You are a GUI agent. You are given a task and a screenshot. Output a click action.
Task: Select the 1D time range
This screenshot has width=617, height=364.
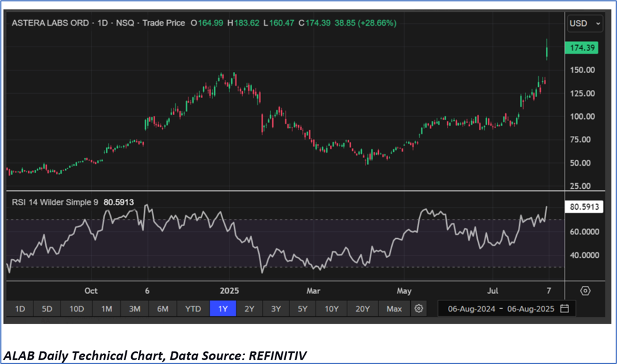20,309
